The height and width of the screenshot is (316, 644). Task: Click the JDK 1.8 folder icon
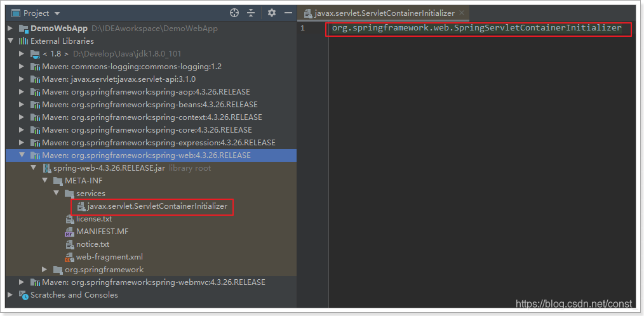coord(35,54)
